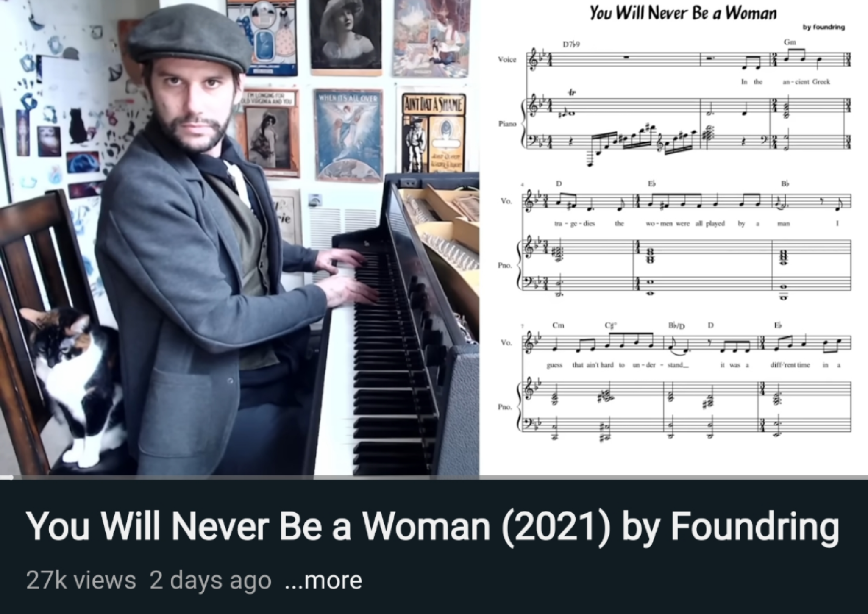Screen dimensions: 868x614
Task: Click the D7b9 chord symbol
Action: pos(570,44)
